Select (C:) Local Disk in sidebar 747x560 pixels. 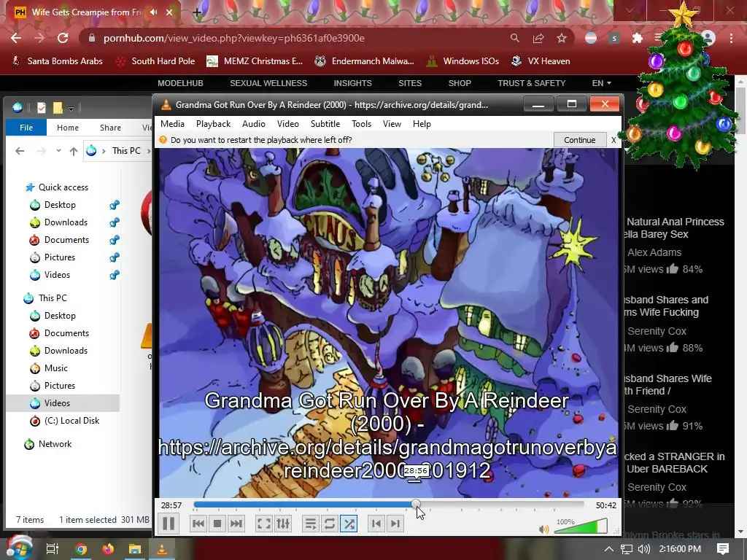pyautogui.click(x=71, y=421)
